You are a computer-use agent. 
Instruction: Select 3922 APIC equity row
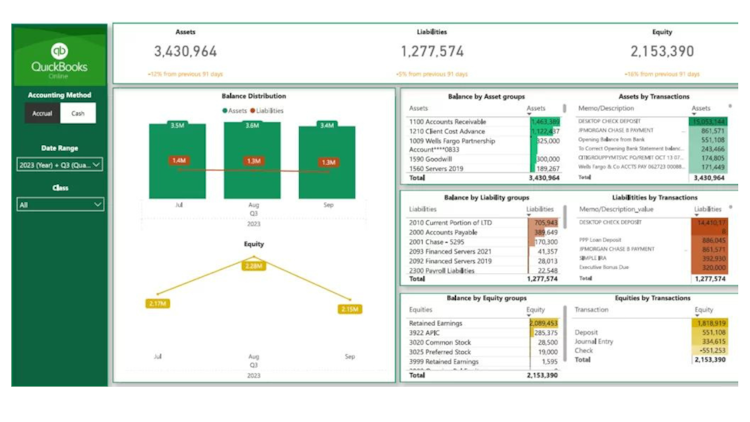(x=483, y=333)
